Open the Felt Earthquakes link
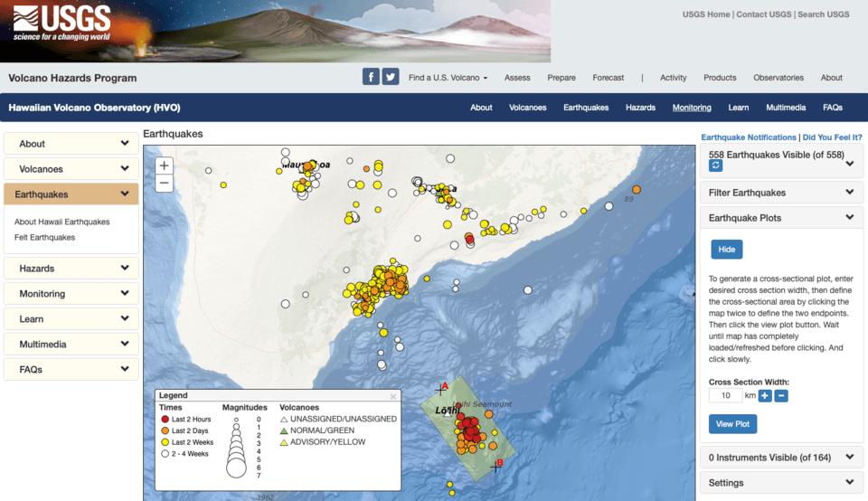Image resolution: width=868 pixels, height=501 pixels. click(x=45, y=238)
